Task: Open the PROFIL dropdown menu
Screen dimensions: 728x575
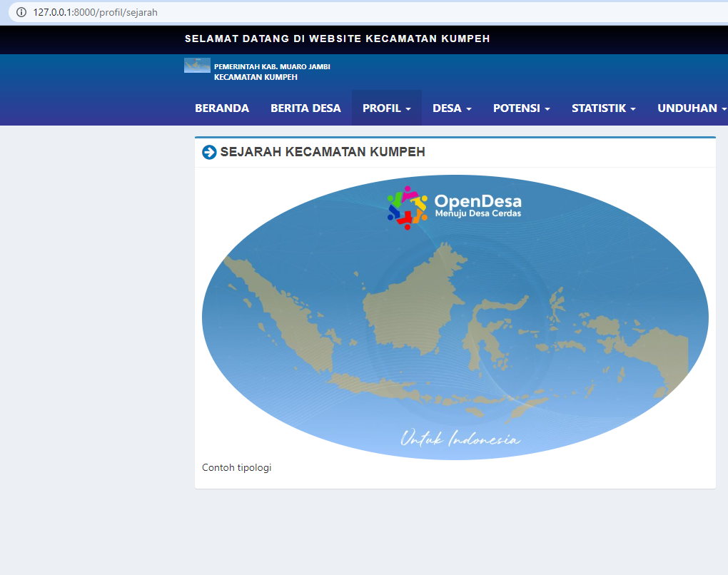Action: (x=386, y=108)
